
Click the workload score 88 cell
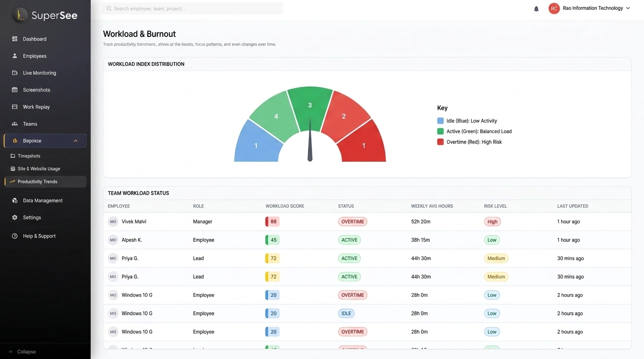[272, 222]
